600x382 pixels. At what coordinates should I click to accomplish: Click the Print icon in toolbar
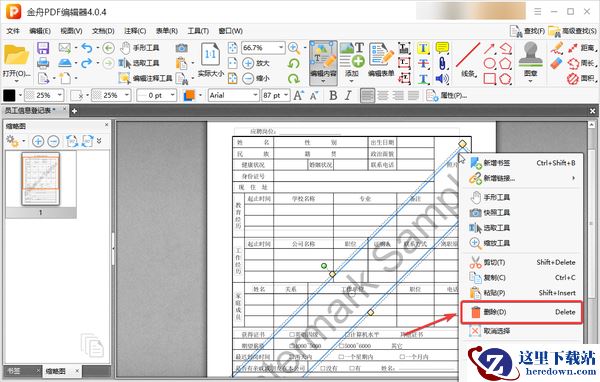point(43,63)
